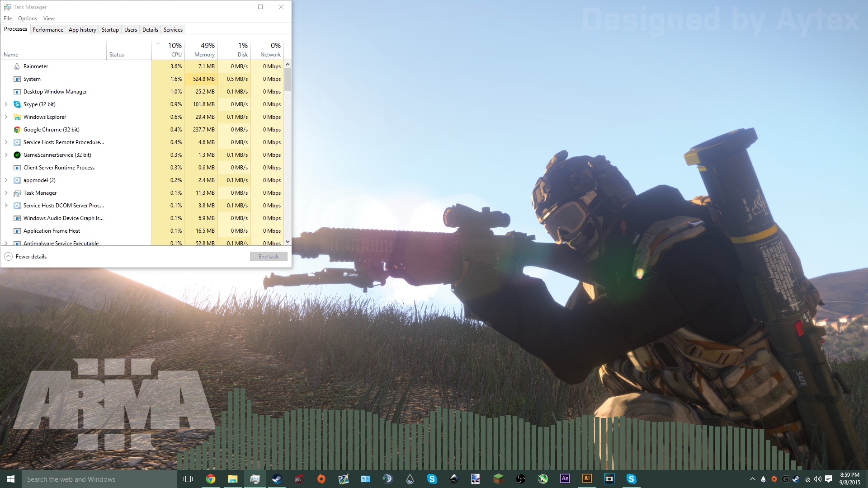The height and width of the screenshot is (488, 868).
Task: Click the End task button
Action: 269,257
